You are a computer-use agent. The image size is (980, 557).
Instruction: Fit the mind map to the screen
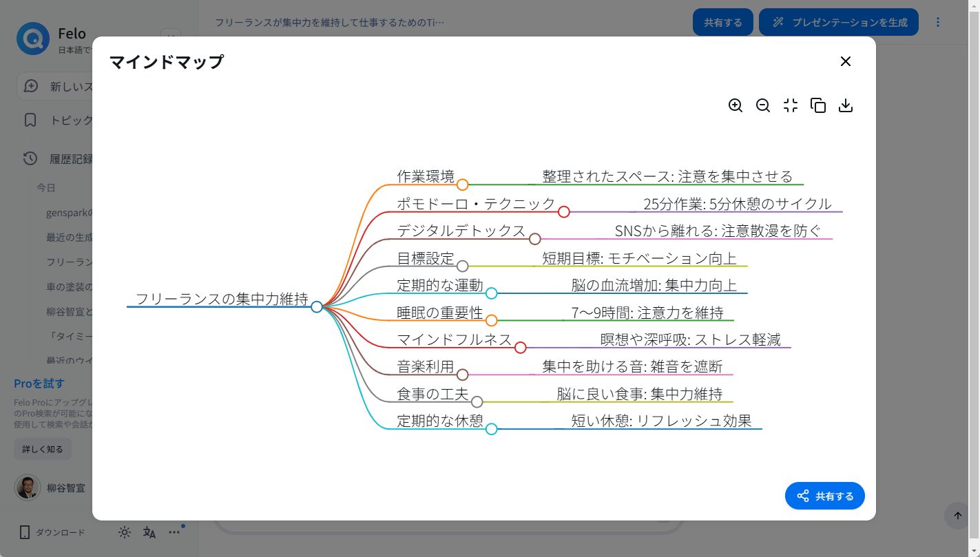tap(791, 105)
